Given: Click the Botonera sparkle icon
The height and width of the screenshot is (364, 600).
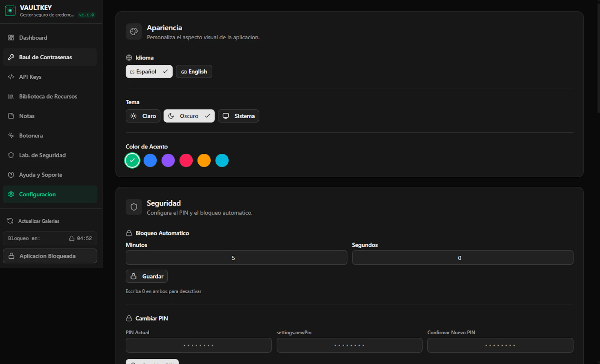Looking at the screenshot, I should coord(11,135).
